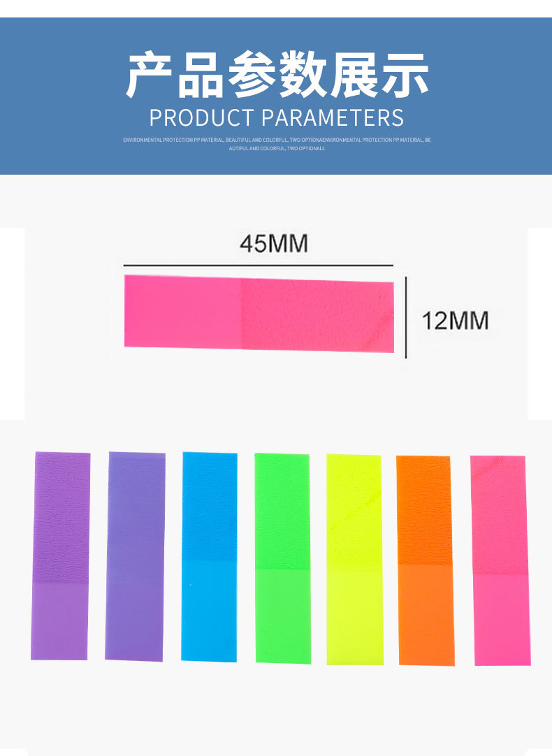Viewport: 552px width, 756px height.
Task: Click the PRODUCT PARAMETERS subtitle text
Action: point(277,117)
